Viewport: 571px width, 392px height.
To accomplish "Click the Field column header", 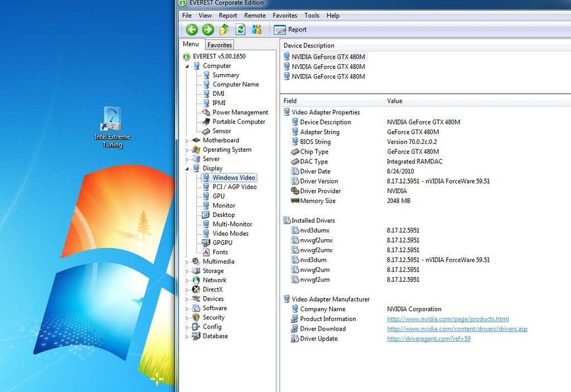I will [332, 101].
